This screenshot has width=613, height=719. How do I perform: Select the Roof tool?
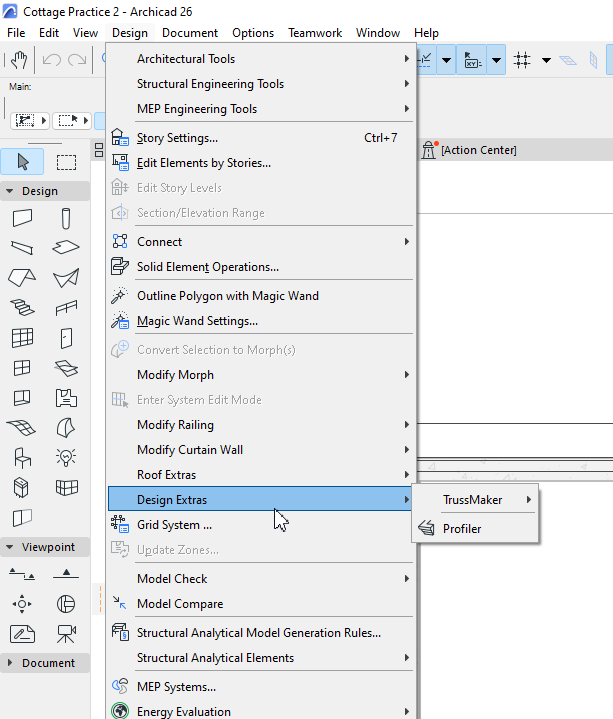click(22, 277)
